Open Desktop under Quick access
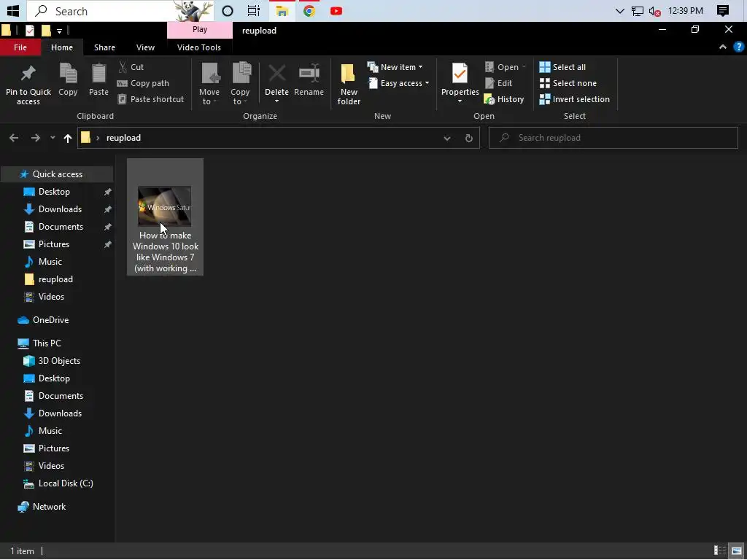This screenshot has height=560, width=747. point(54,192)
